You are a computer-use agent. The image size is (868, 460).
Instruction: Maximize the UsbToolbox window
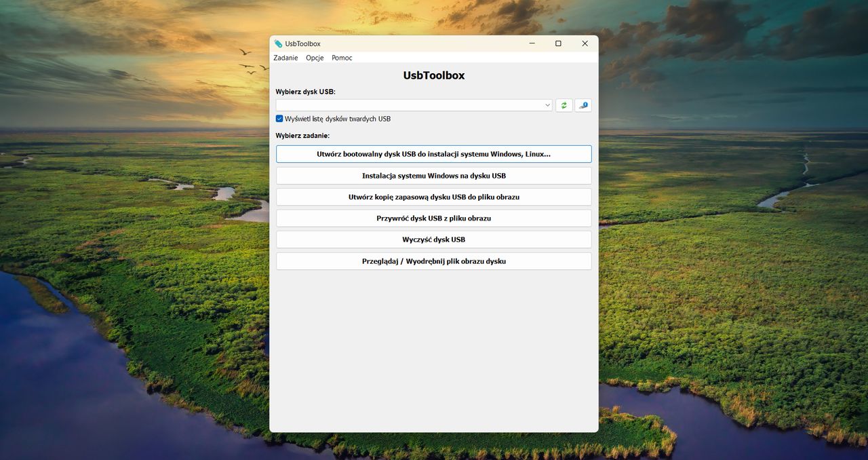pyautogui.click(x=557, y=43)
